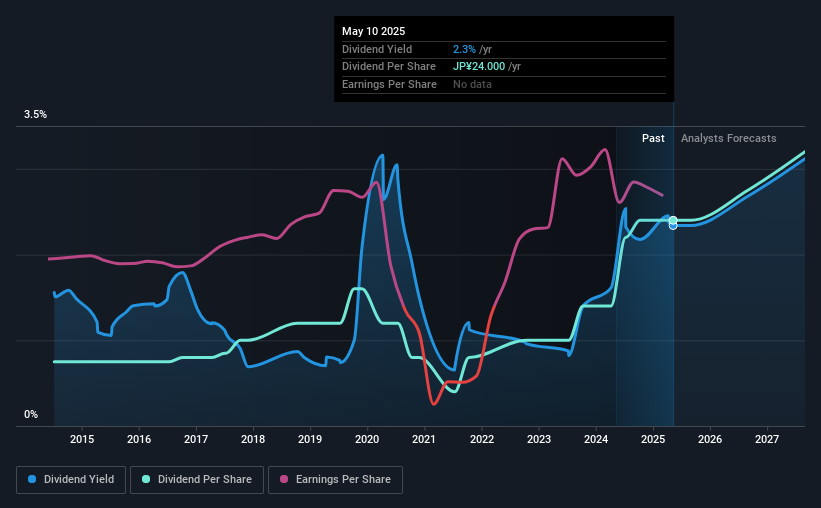Viewport: 821px width, 508px height.
Task: Click the pink Earnings Per Share legend dot
Action: pos(284,479)
